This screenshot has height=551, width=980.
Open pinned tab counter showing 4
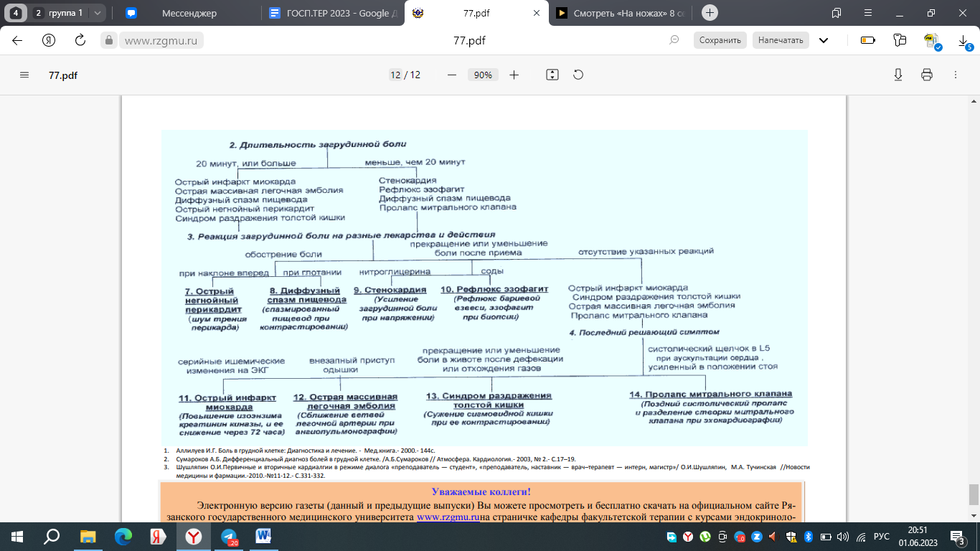15,13
